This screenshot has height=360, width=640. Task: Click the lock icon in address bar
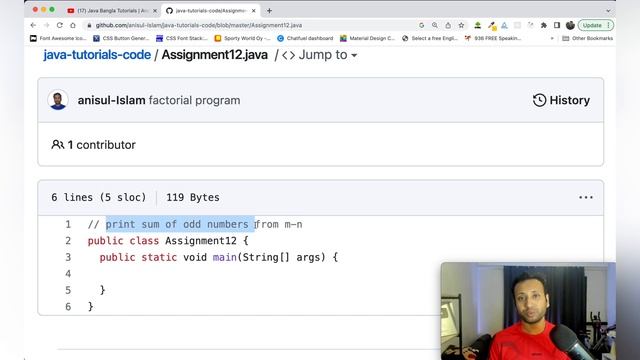[89, 25]
